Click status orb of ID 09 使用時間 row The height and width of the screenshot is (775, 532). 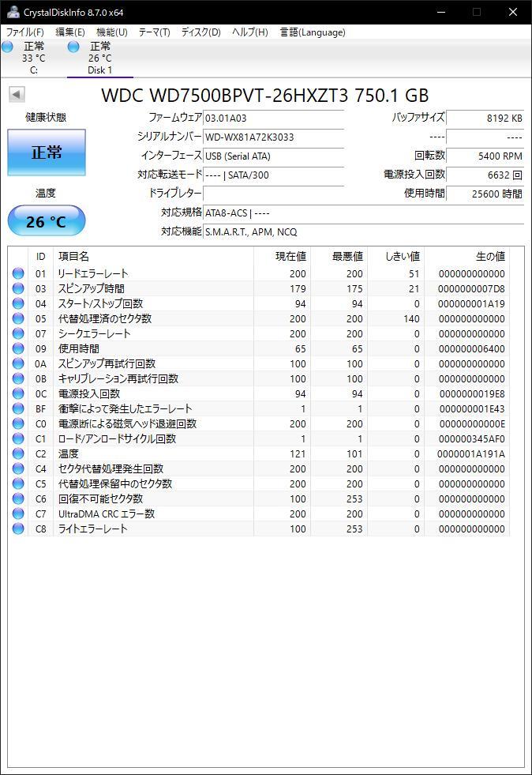pos(18,348)
